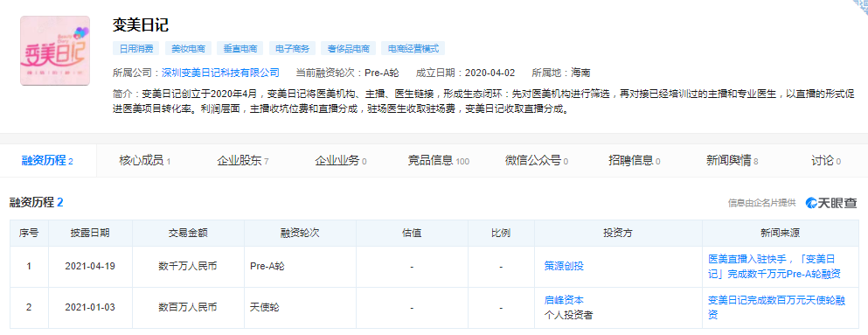Click the 成立日期：2020-04-02 text
This screenshot has height=335, width=868.
pyautogui.click(x=465, y=73)
